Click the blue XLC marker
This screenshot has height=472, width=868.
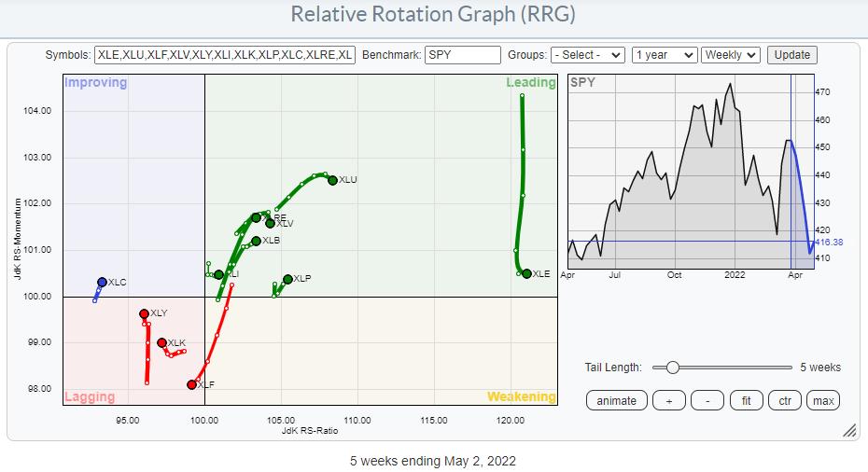(x=103, y=282)
